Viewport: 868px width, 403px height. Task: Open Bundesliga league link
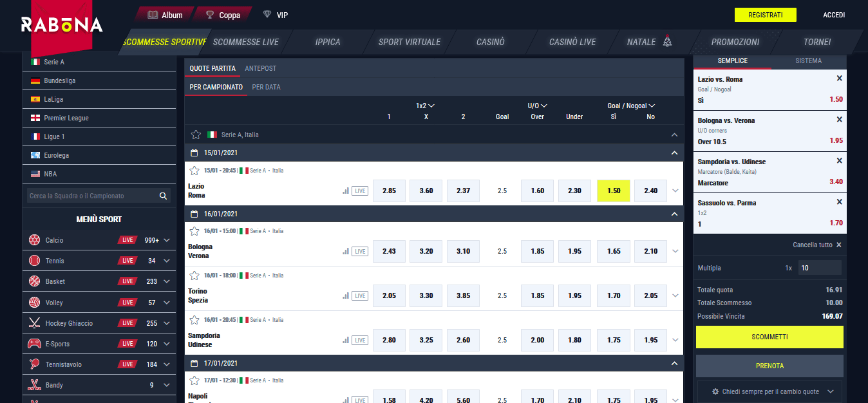click(x=99, y=80)
